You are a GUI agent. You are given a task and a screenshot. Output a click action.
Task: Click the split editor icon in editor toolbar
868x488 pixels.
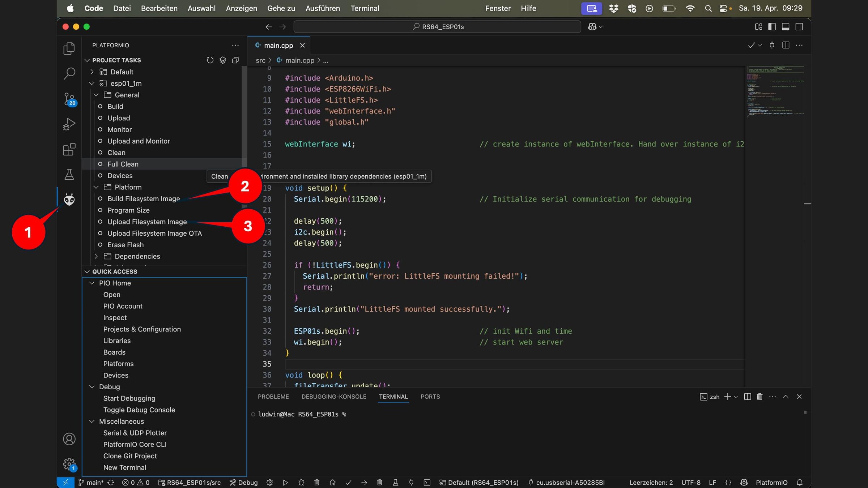786,45
